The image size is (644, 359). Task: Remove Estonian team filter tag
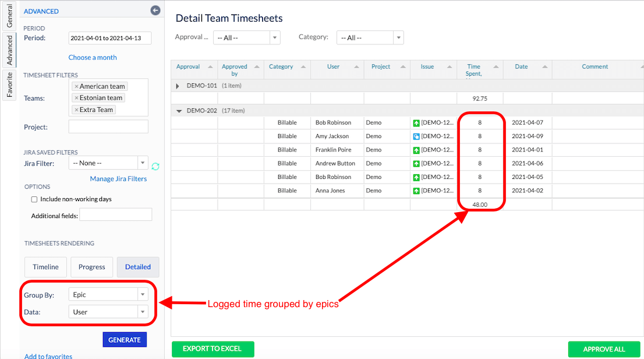pyautogui.click(x=76, y=98)
